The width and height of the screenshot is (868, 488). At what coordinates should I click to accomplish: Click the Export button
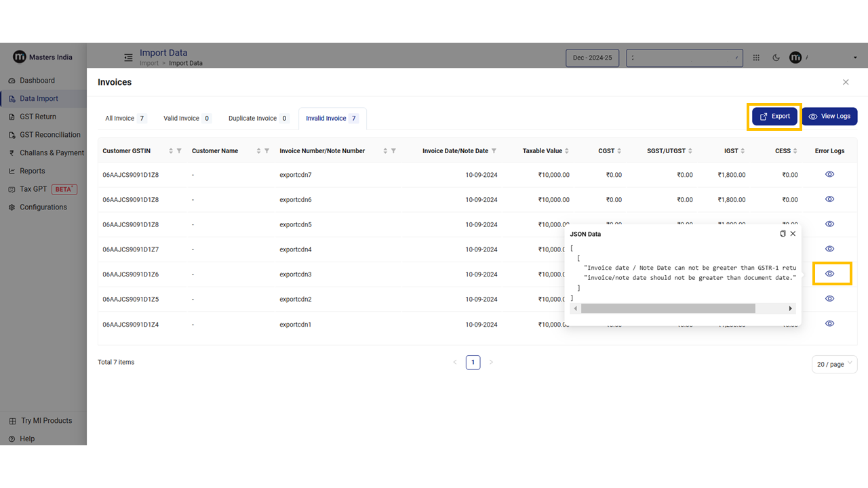click(774, 117)
